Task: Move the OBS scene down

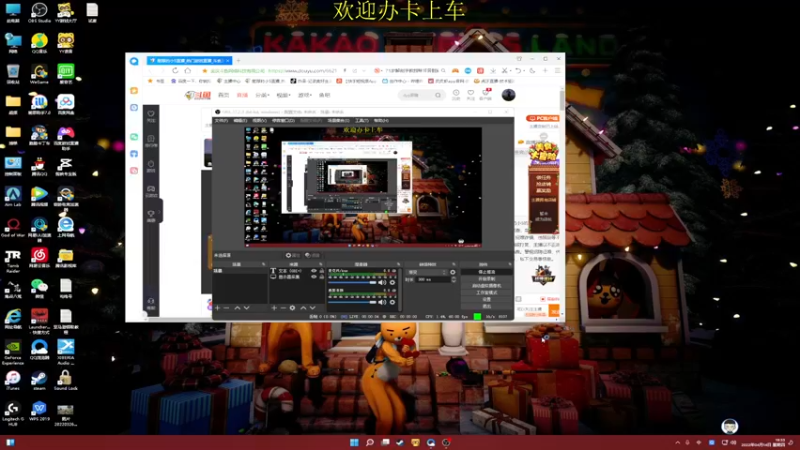Action: click(246, 308)
